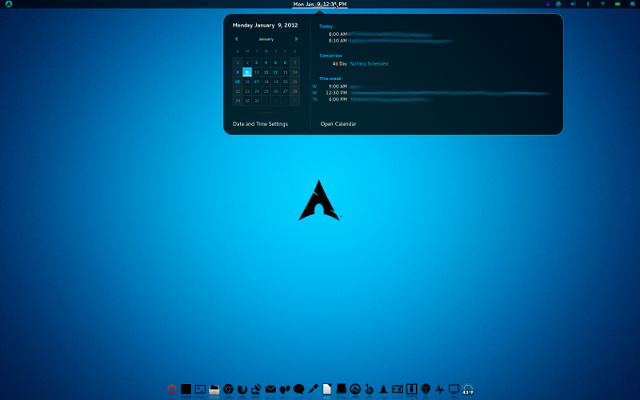This screenshot has width=640, height=400.
Task: Open the Arch Linux activities logo
Action: pyautogui.click(x=9, y=4)
